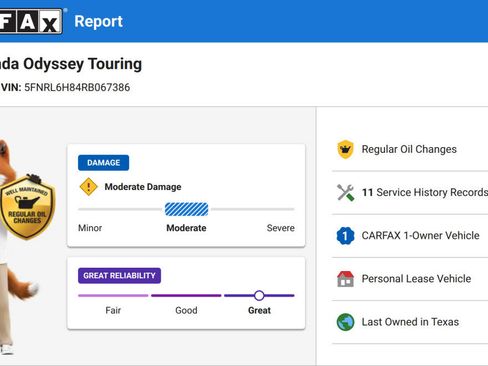Viewport: 488px width, 366px height.
Task: Click the blue DAMAGE tag
Action: pos(103,163)
